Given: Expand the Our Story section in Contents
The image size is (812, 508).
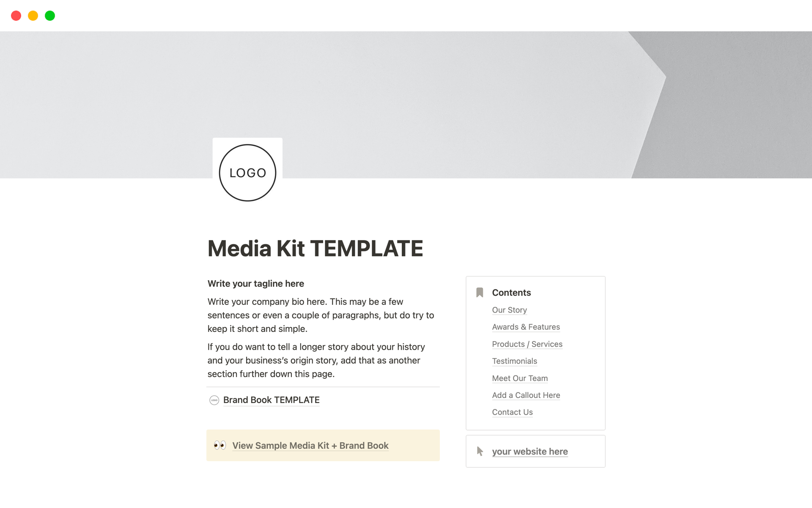Looking at the screenshot, I should pyautogui.click(x=509, y=309).
